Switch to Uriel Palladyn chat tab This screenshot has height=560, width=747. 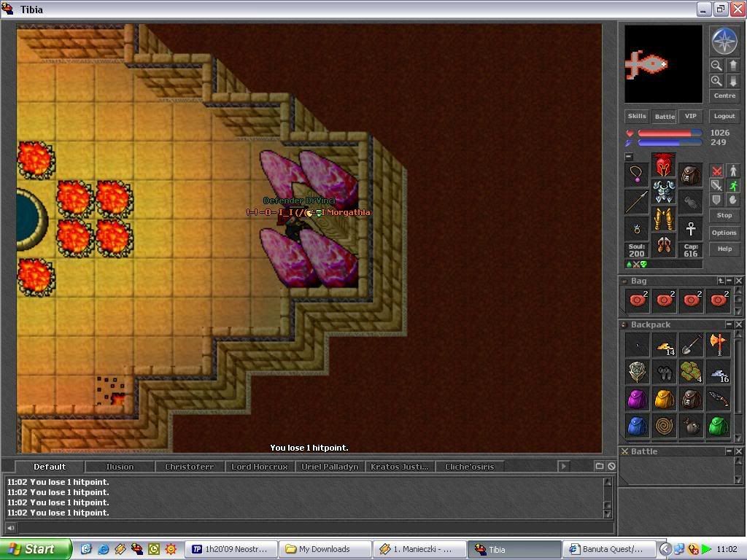coord(330,467)
